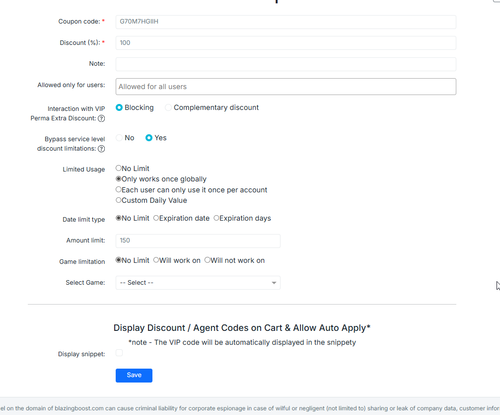Choose Expiration days limit type
This screenshot has height=415, width=500.
pyautogui.click(x=216, y=218)
